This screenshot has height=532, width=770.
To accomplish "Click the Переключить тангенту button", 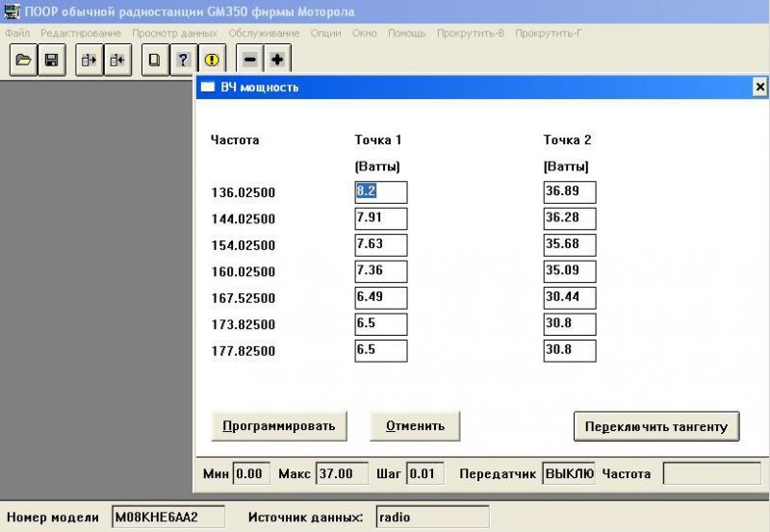I will [x=656, y=426].
